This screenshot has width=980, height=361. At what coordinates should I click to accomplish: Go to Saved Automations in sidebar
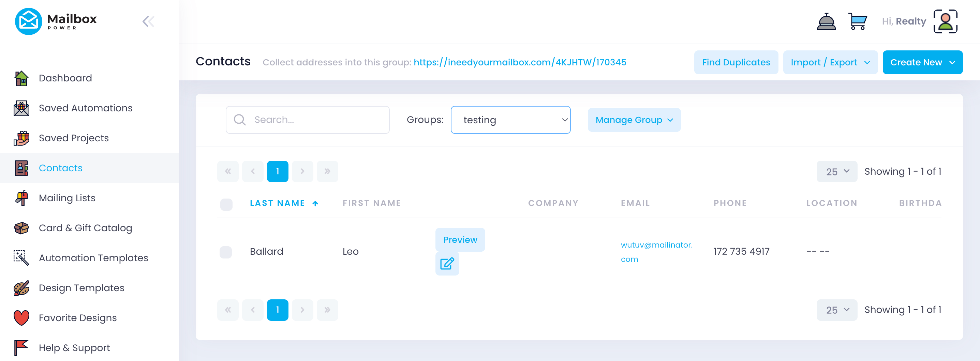click(x=85, y=108)
